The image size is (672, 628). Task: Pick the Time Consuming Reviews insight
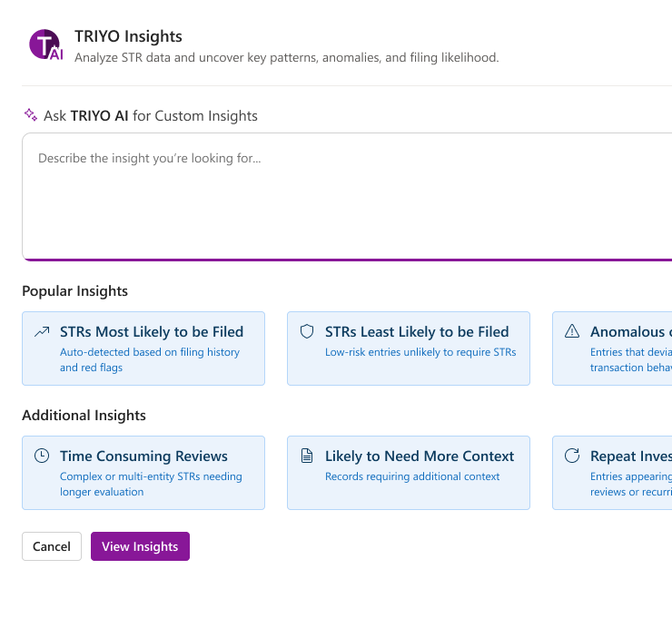tap(143, 456)
